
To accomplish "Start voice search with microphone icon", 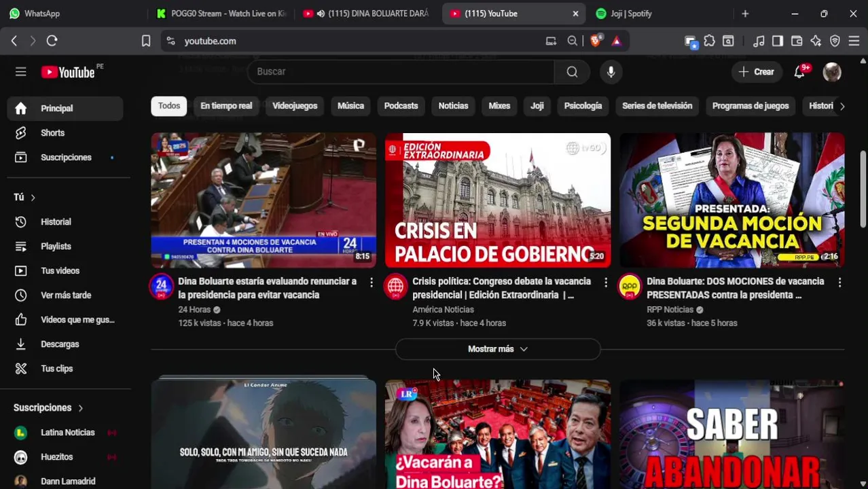I will (x=611, y=72).
